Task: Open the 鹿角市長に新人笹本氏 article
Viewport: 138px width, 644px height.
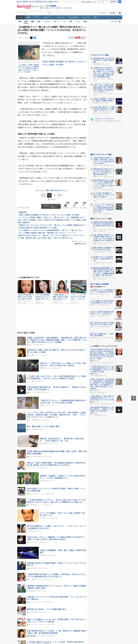Action: [46, 609]
